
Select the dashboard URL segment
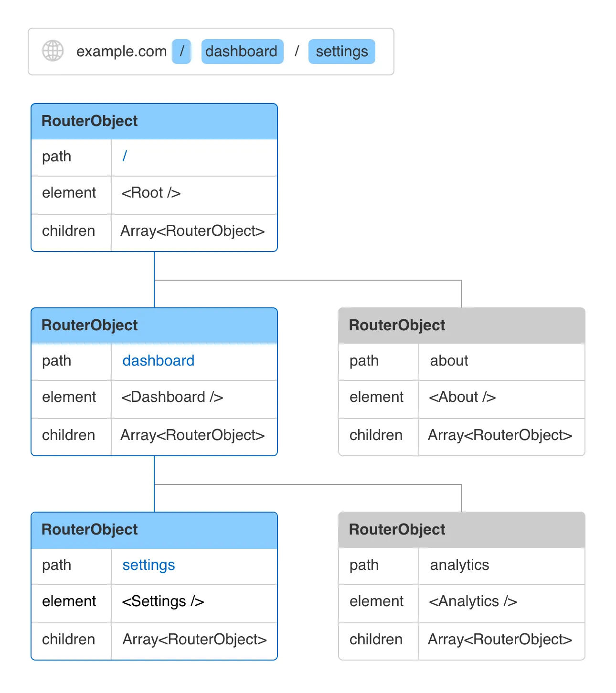[242, 52]
